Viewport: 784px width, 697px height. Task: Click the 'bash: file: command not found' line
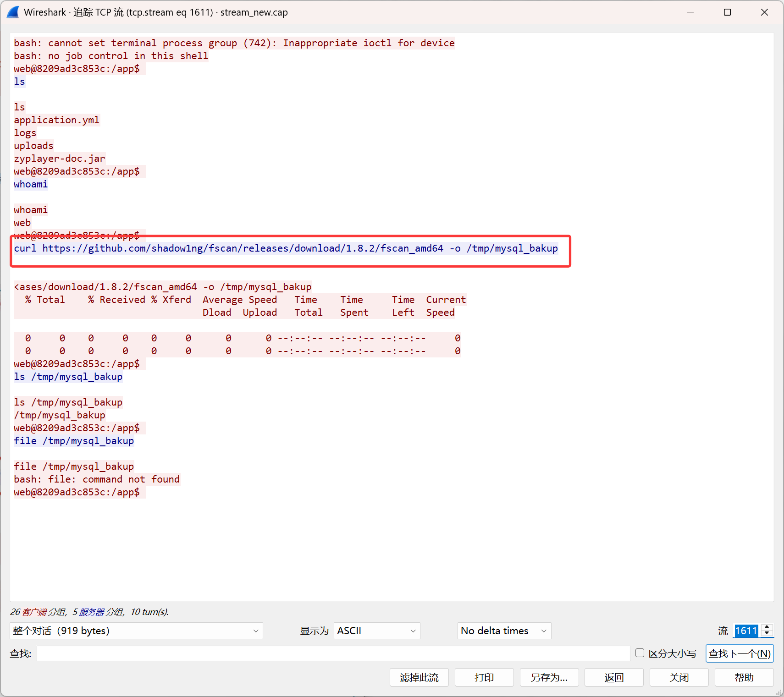click(97, 479)
